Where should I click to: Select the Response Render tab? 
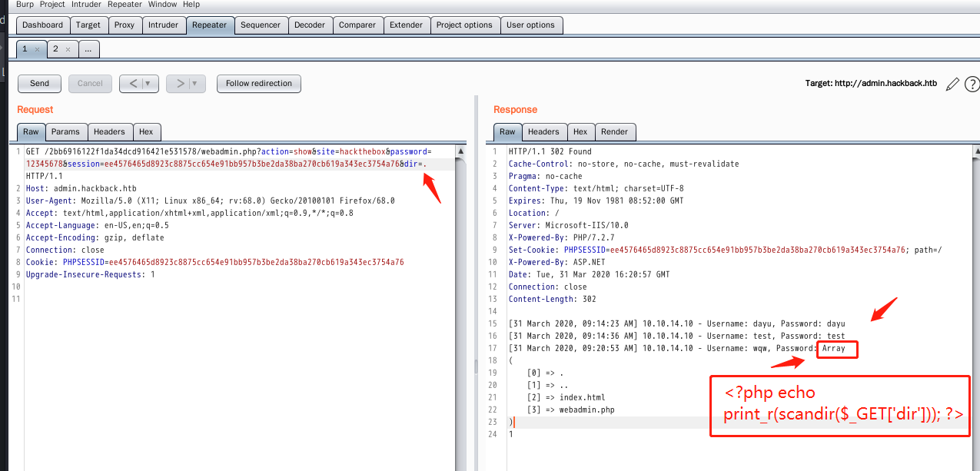click(614, 131)
